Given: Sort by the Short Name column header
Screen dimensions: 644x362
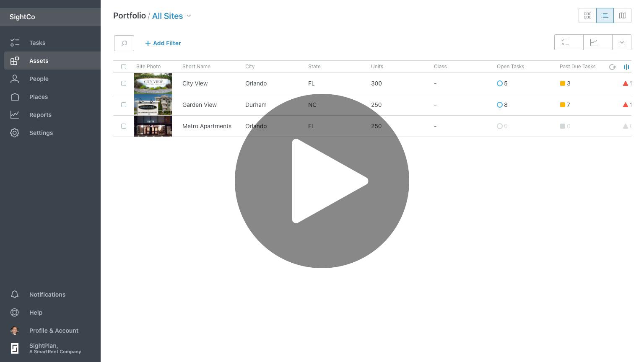Looking at the screenshot, I should point(196,67).
